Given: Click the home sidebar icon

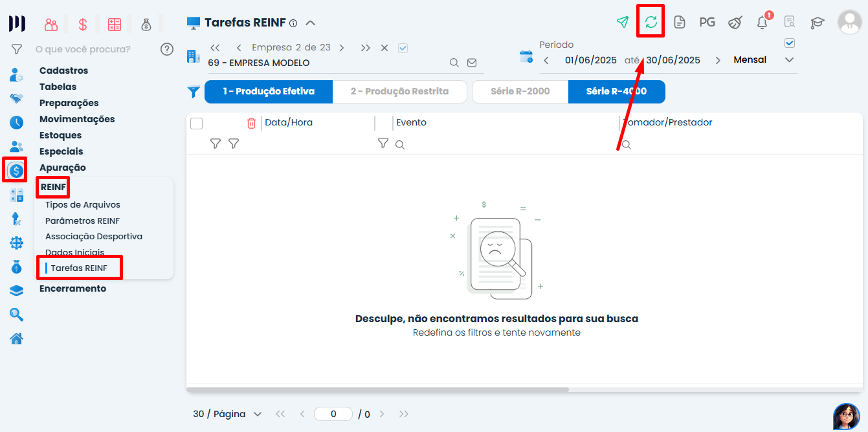Looking at the screenshot, I should tap(16, 338).
